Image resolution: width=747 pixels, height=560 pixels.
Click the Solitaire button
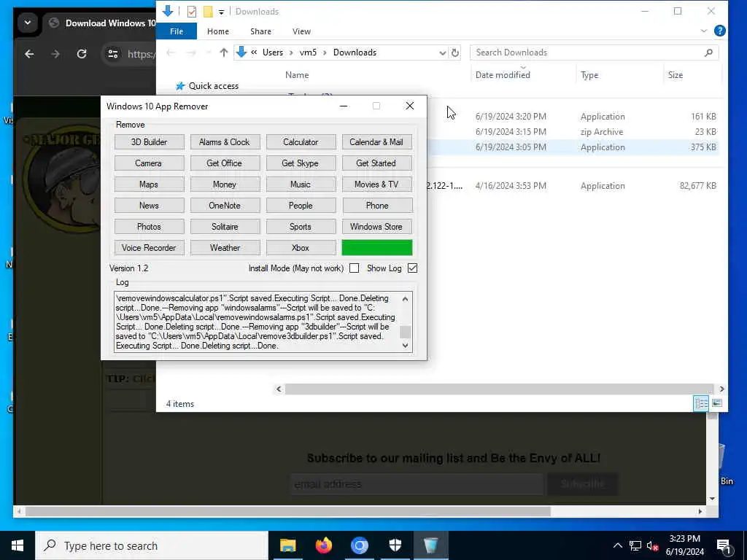click(x=225, y=227)
